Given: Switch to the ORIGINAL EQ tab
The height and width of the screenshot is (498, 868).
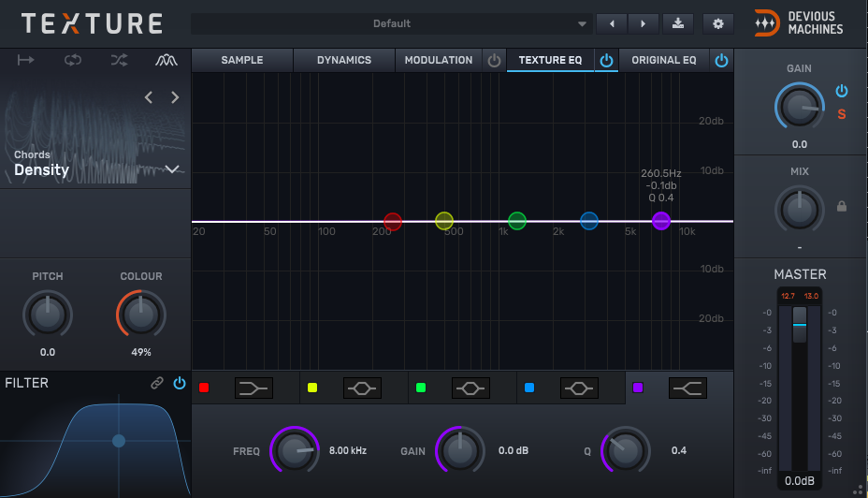Looking at the screenshot, I should point(664,61).
